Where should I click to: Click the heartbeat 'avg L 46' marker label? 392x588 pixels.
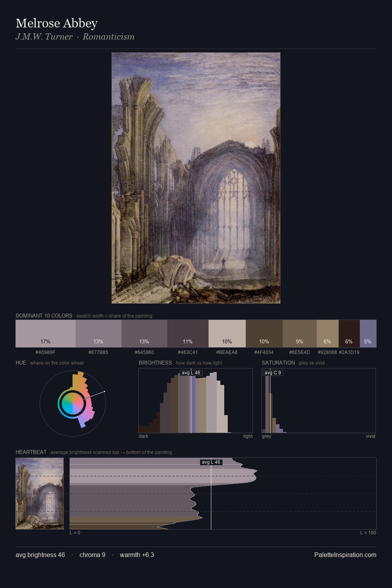[x=211, y=462]
